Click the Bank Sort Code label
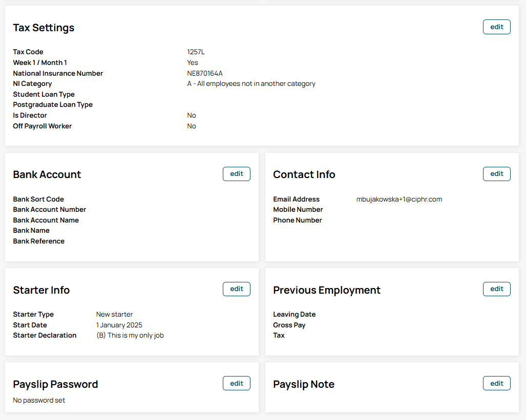 click(x=38, y=200)
